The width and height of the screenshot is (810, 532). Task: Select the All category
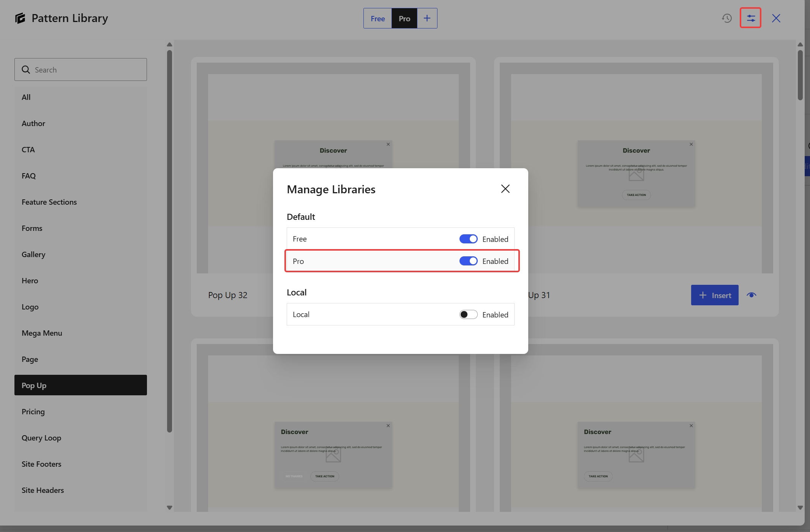click(x=81, y=97)
